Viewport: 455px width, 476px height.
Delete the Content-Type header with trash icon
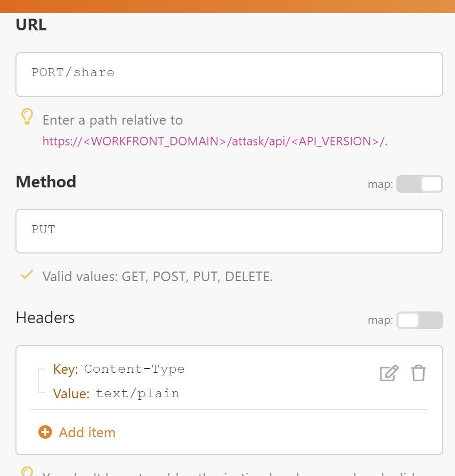pos(418,373)
